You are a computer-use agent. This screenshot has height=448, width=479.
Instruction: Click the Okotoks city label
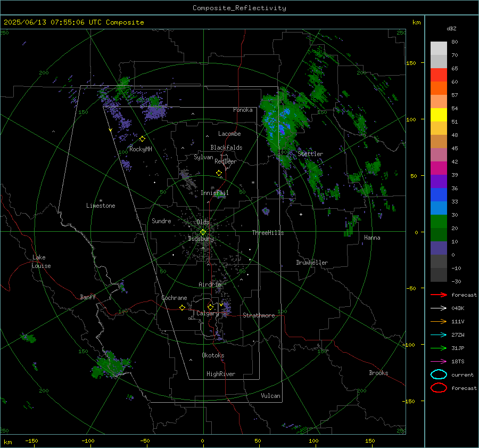213,355
